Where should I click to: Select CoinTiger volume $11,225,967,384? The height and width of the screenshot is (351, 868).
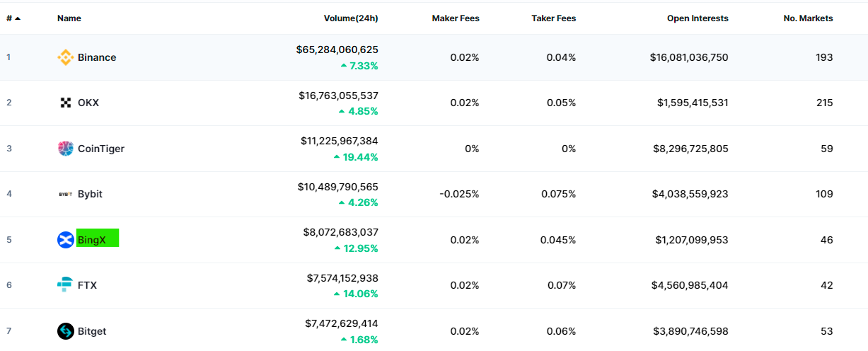340,141
